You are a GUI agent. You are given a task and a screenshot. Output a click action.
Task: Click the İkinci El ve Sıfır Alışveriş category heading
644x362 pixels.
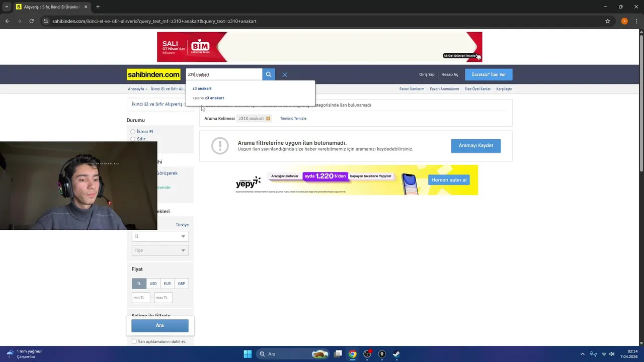pyautogui.click(x=157, y=104)
